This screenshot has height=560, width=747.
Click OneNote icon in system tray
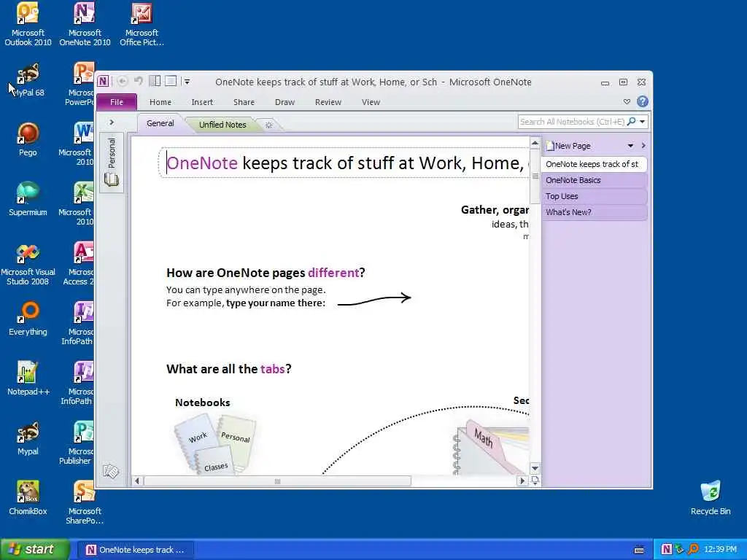click(667, 549)
